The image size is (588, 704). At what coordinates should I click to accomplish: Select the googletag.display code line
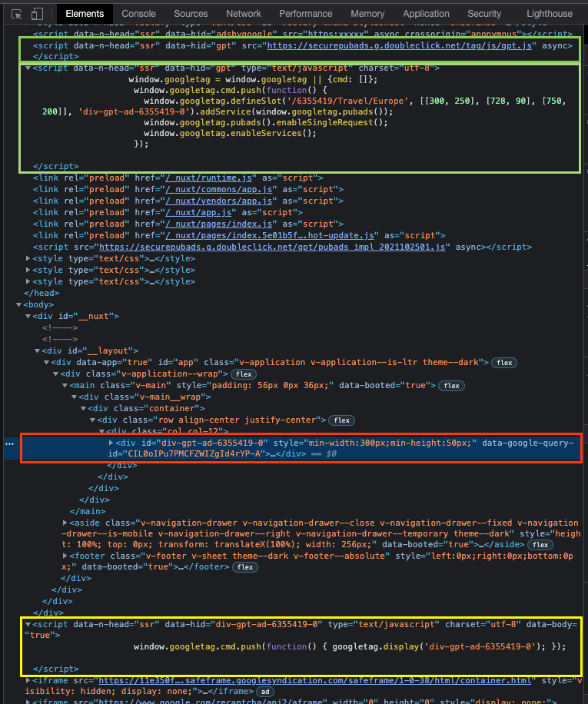point(350,647)
